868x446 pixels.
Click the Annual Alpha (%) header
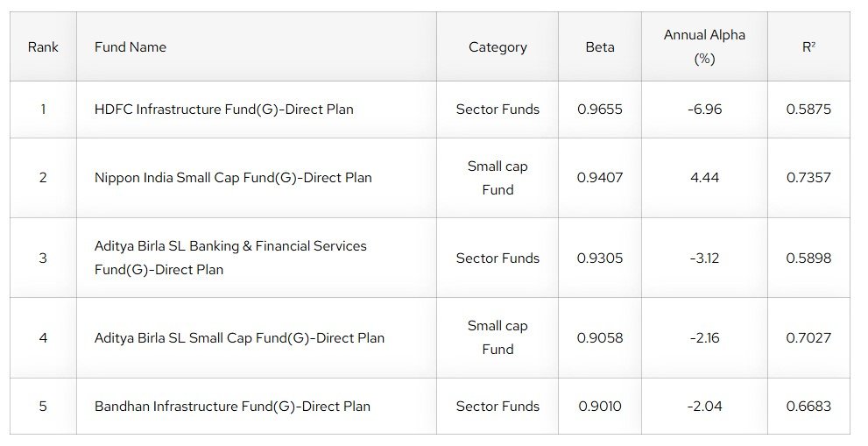[704, 47]
